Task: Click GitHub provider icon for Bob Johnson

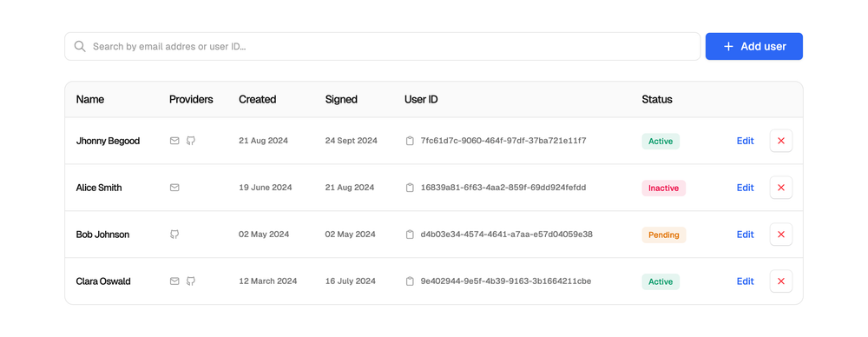Action: point(174,235)
